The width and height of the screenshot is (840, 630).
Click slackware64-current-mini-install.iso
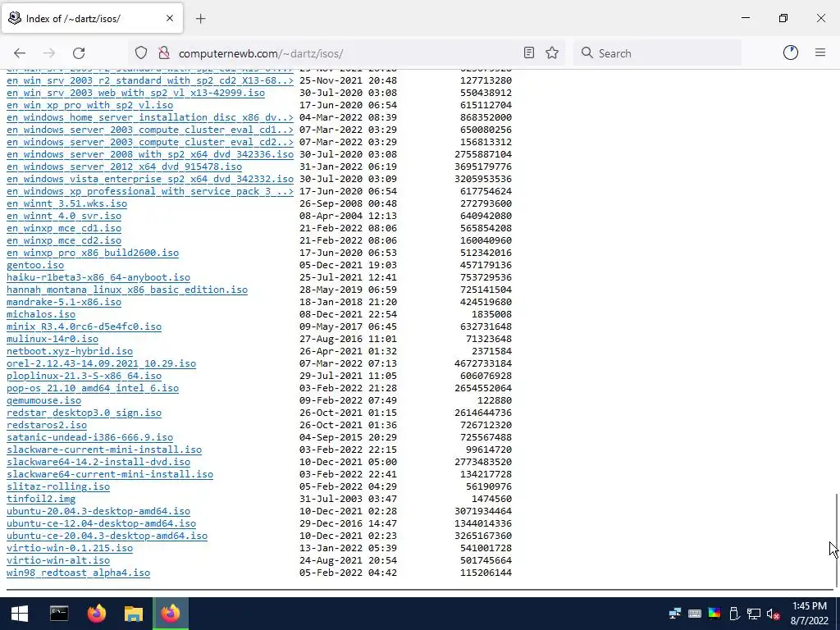pos(110,475)
